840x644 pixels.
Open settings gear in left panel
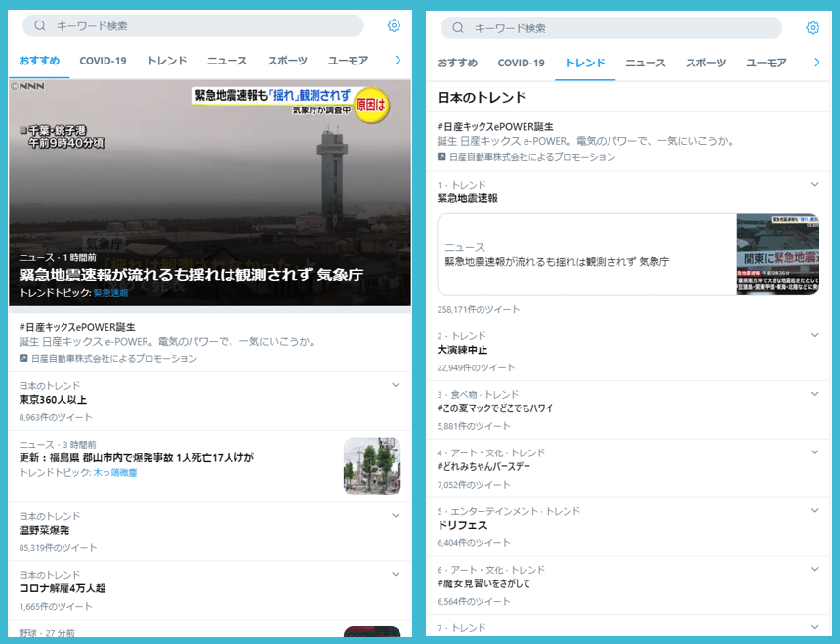pyautogui.click(x=394, y=25)
